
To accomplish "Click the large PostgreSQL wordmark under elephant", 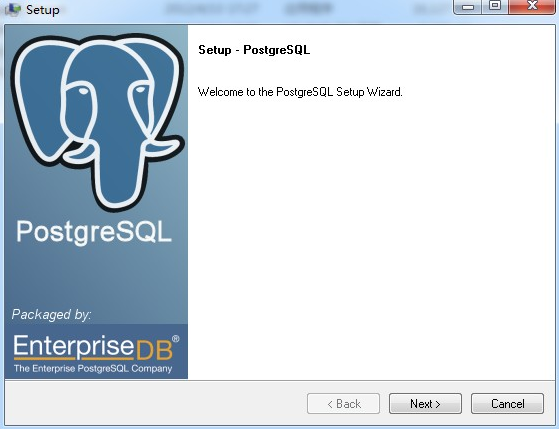I will click(94, 232).
